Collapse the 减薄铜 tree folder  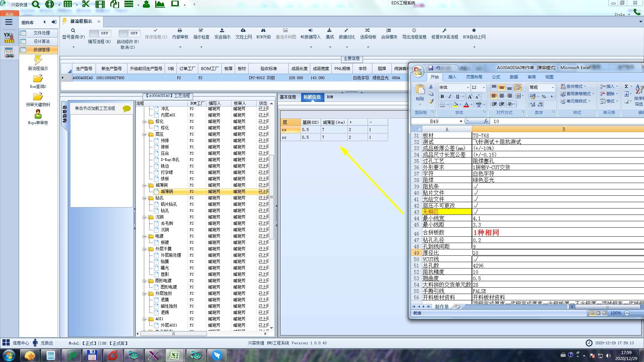(144, 185)
